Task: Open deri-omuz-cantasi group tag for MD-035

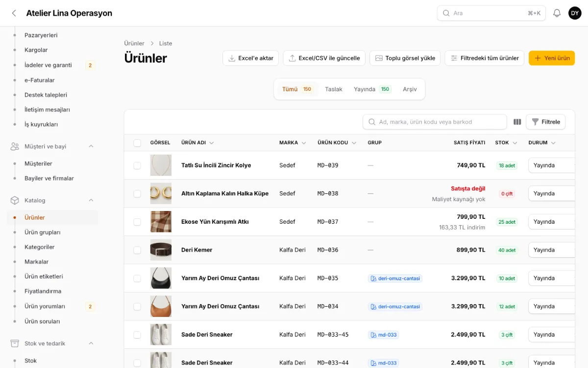Action: tap(395, 278)
